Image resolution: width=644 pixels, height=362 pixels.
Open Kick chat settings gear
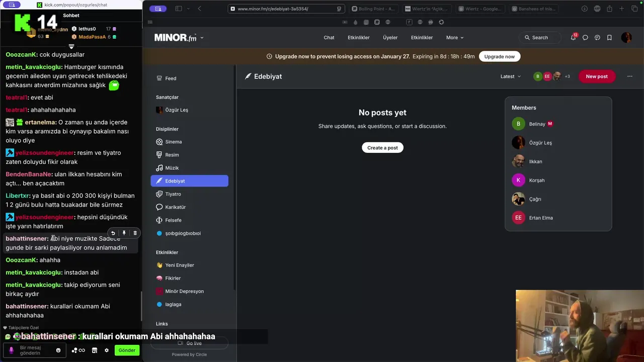coord(107,350)
